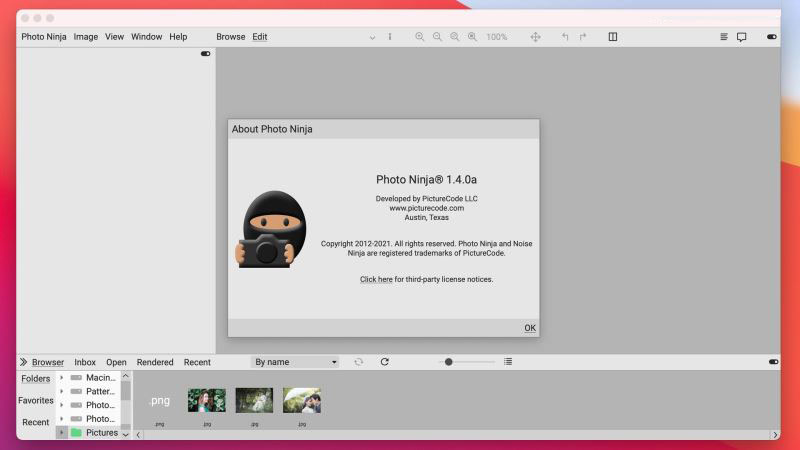Switch to Edit mode

[260, 37]
